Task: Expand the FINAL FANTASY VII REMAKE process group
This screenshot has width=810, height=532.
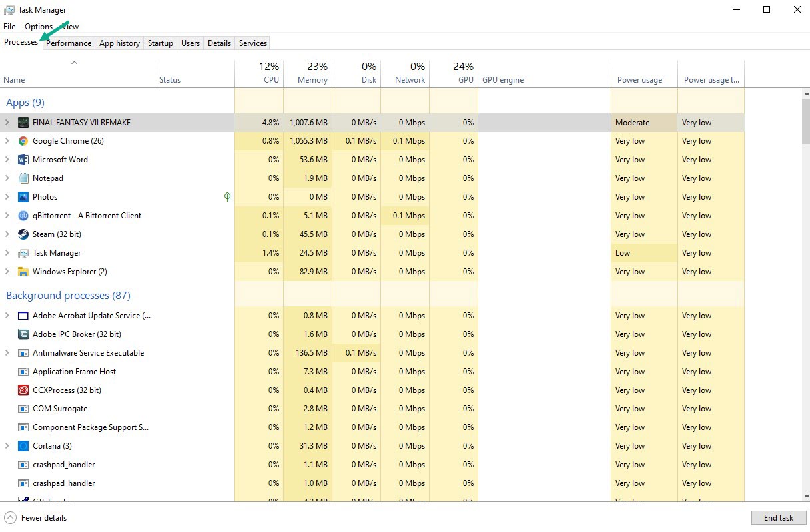Action: (7, 123)
